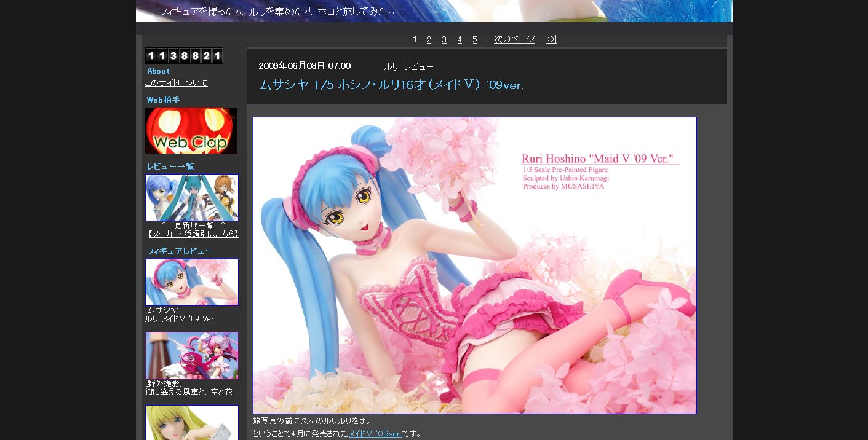Open the レビュー category tag link
The width and height of the screenshot is (868, 440).
coord(419,67)
